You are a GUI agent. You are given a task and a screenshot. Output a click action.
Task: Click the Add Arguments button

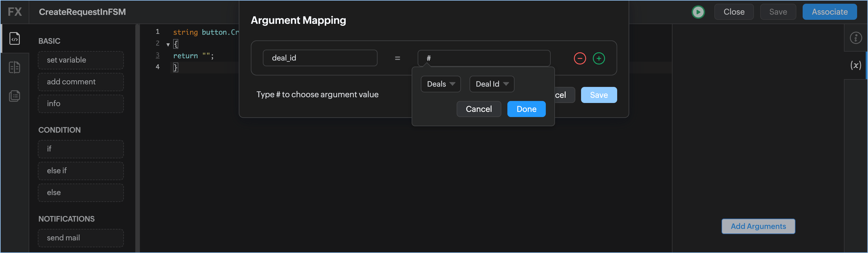pyautogui.click(x=758, y=226)
